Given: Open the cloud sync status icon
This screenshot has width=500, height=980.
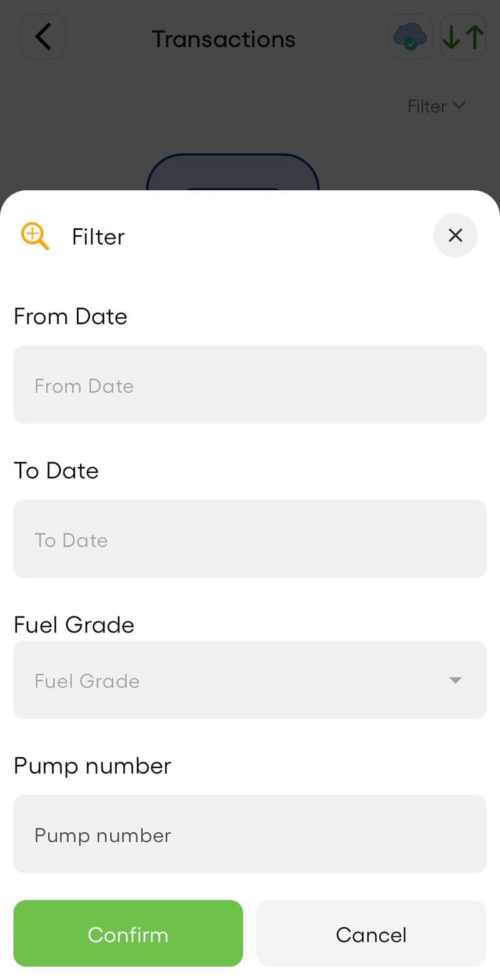Looking at the screenshot, I should [x=410, y=37].
